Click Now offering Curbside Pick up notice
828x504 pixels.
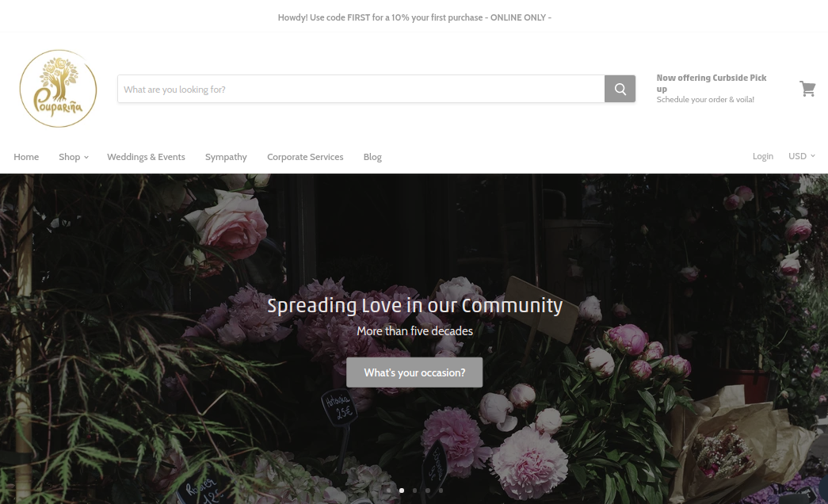click(712, 88)
